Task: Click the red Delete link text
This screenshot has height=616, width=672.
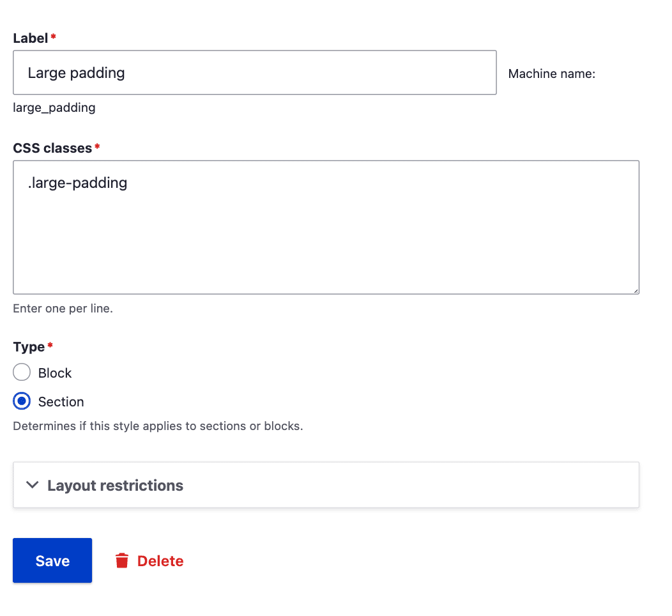Action: (160, 561)
